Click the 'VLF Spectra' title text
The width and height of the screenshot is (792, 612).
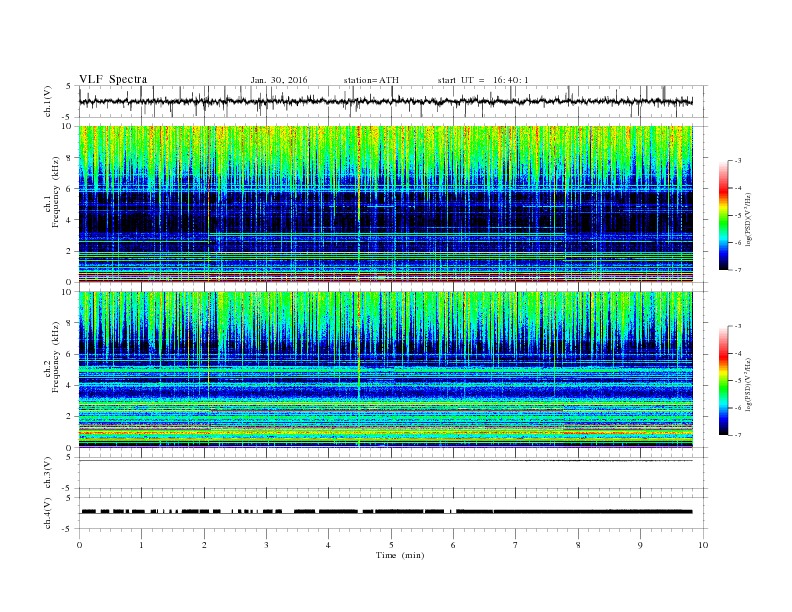(x=113, y=79)
